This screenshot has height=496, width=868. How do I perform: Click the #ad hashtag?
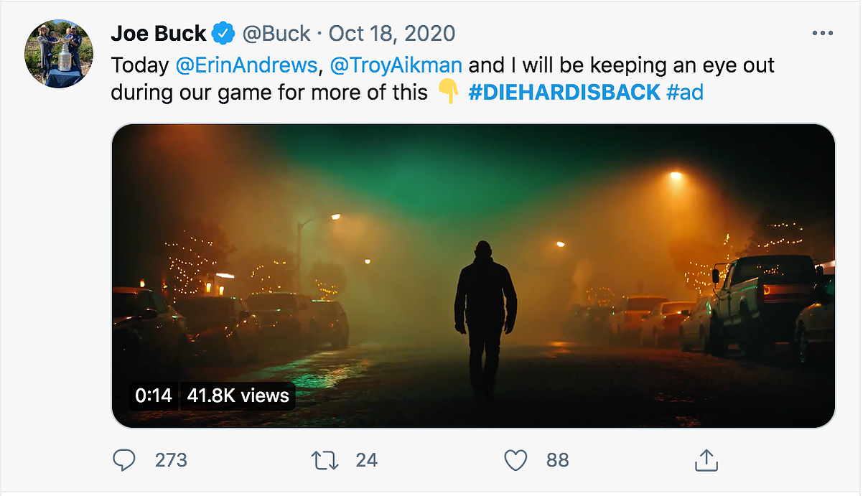click(685, 92)
